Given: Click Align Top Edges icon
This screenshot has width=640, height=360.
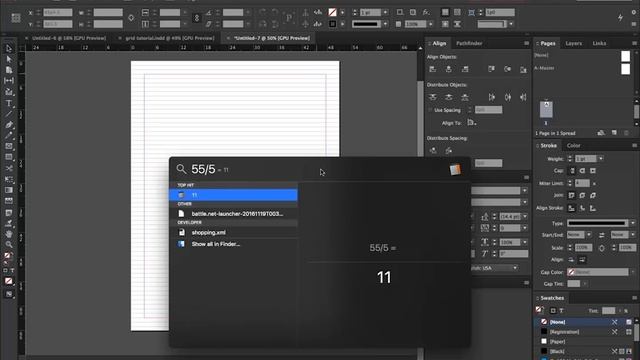Looking at the screenshot, I should (491, 69).
